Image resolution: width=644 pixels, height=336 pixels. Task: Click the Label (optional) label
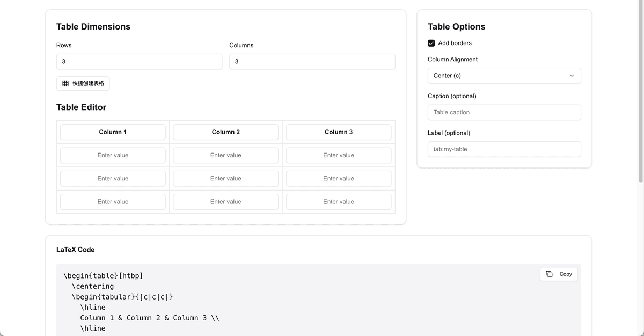click(x=449, y=133)
